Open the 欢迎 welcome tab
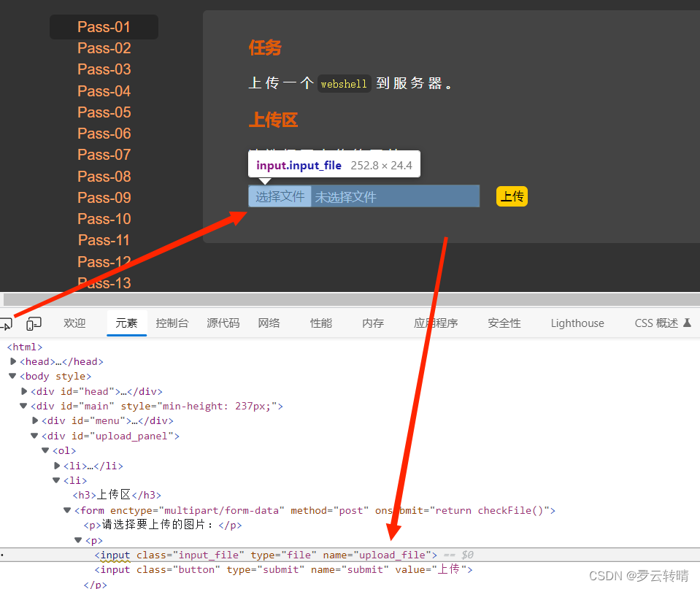Screen dimensions: 700x589 coord(74,323)
